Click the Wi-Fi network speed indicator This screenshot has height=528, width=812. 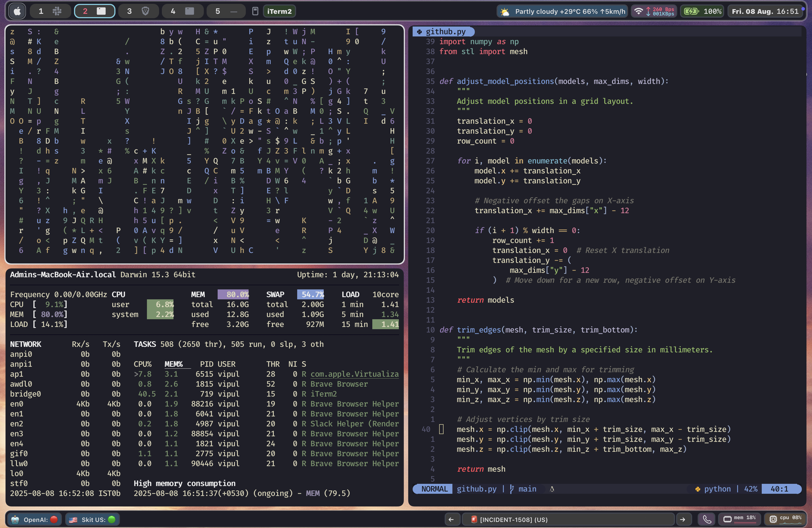pyautogui.click(x=654, y=11)
